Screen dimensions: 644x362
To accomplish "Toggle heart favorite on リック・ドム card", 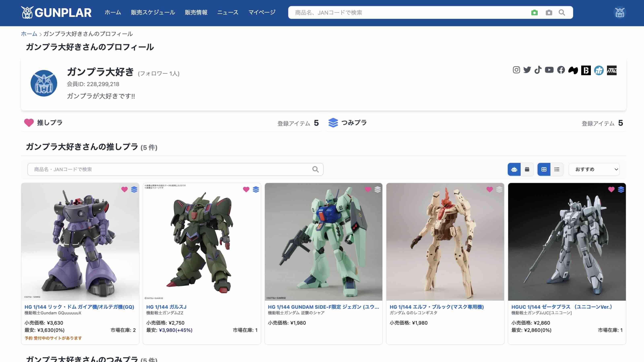I will [125, 189].
